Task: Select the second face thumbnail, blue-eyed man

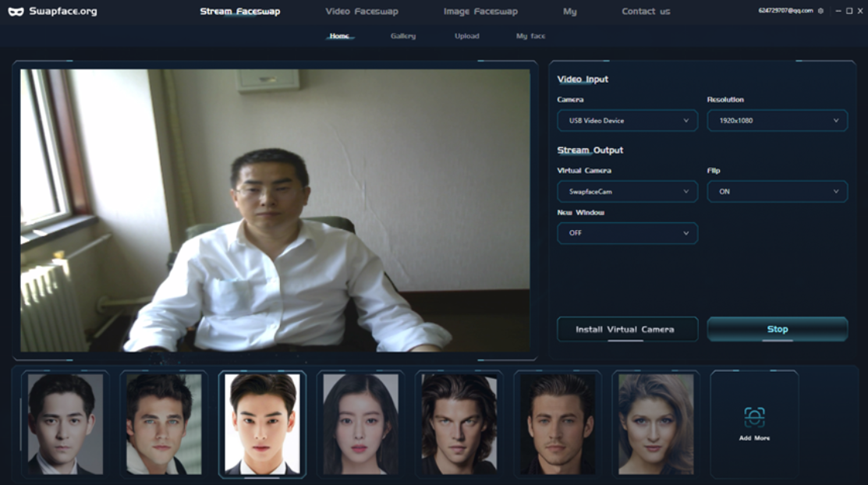Action: click(x=164, y=423)
